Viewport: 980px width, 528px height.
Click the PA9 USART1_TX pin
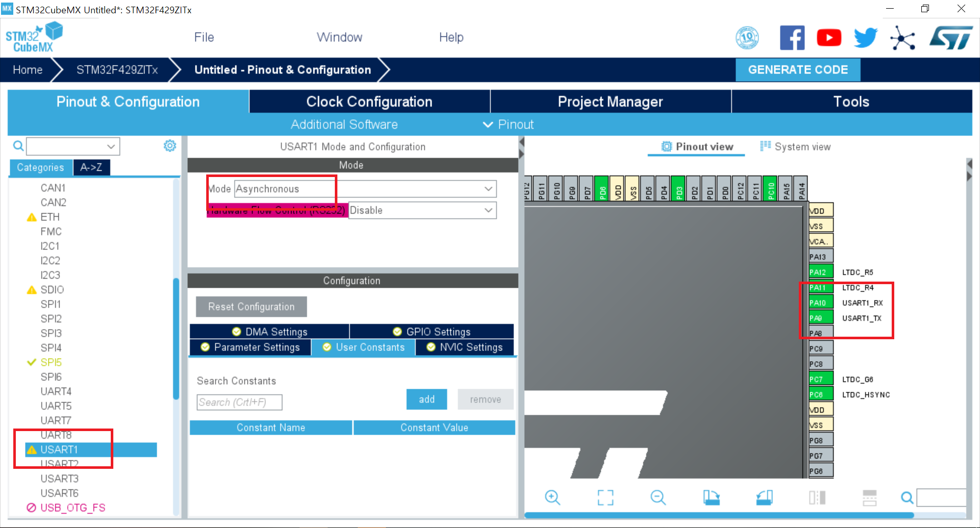[821, 318]
